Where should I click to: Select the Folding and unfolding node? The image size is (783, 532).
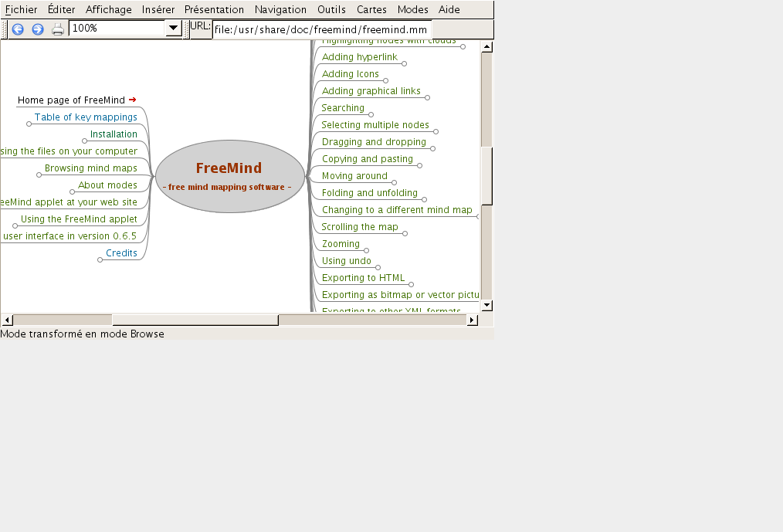coord(370,193)
